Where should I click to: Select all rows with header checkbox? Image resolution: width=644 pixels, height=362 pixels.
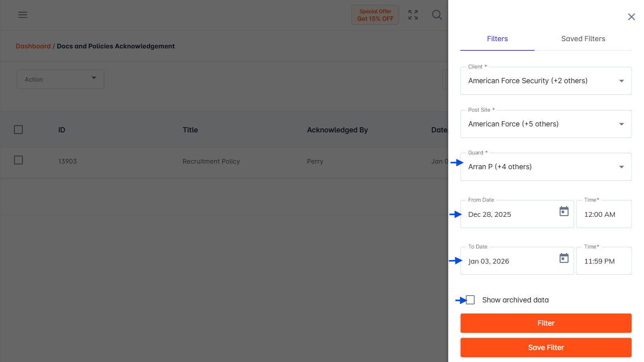(x=18, y=130)
